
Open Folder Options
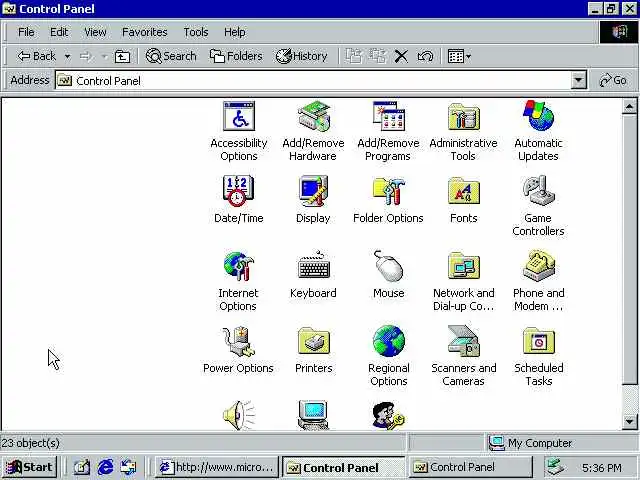[388, 200]
